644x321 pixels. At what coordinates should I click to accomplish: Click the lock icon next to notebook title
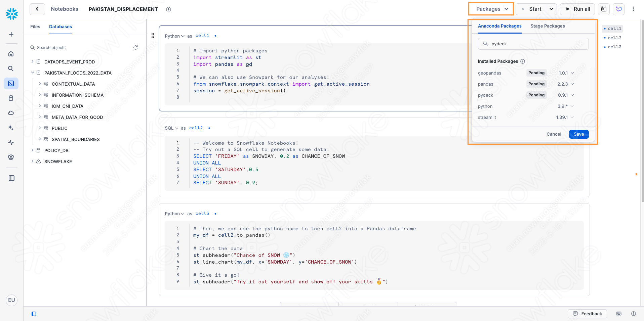coord(169,9)
